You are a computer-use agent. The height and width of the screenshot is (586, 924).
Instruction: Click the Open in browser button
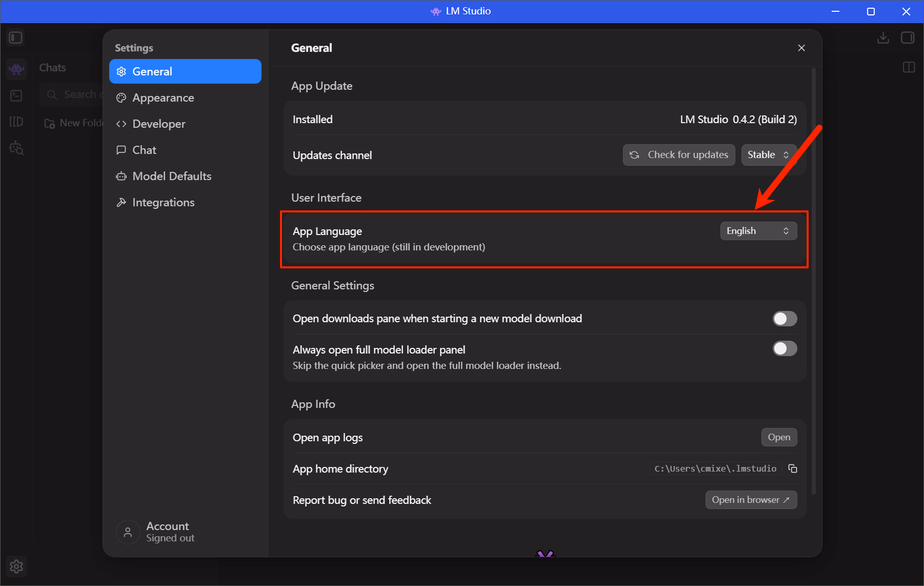[x=751, y=500]
